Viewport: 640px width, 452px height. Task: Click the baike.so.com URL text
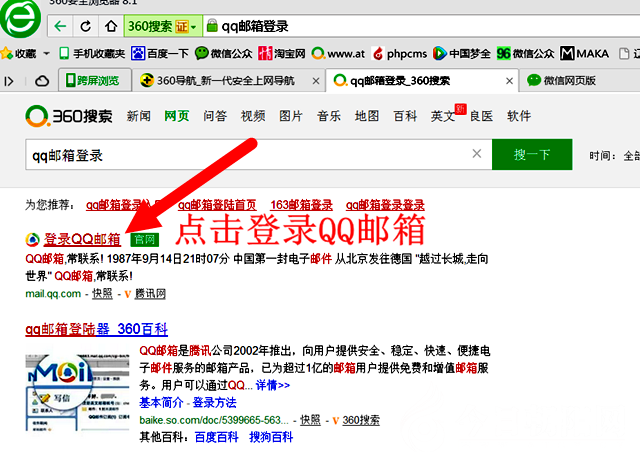click(x=214, y=420)
